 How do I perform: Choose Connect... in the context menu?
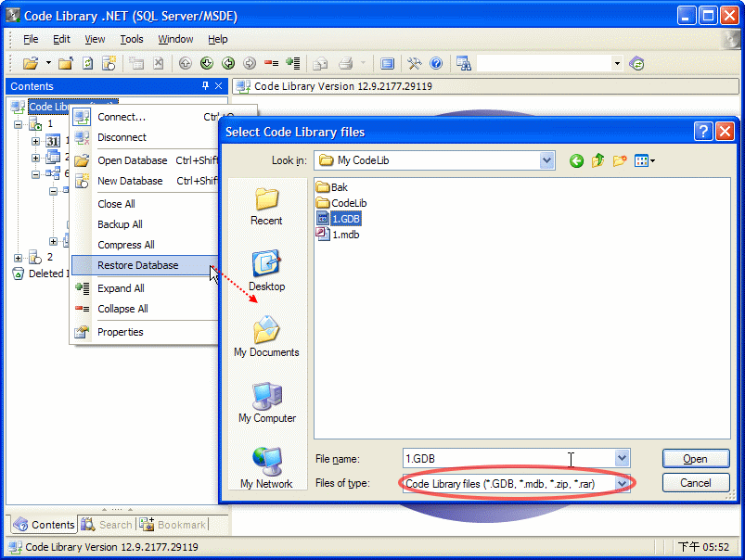pos(145,117)
